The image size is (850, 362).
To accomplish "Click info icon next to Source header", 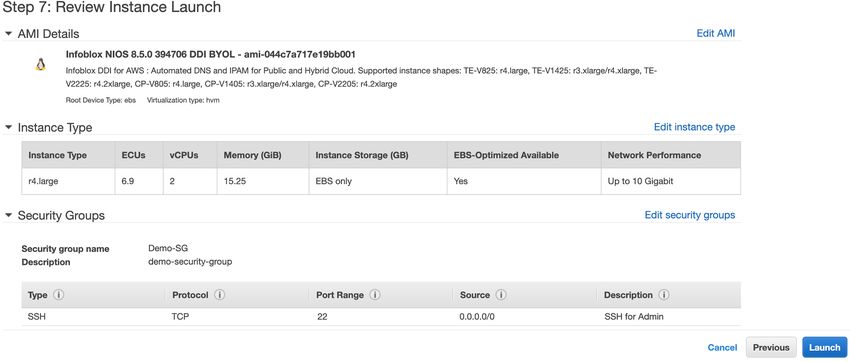I will coord(501,295).
